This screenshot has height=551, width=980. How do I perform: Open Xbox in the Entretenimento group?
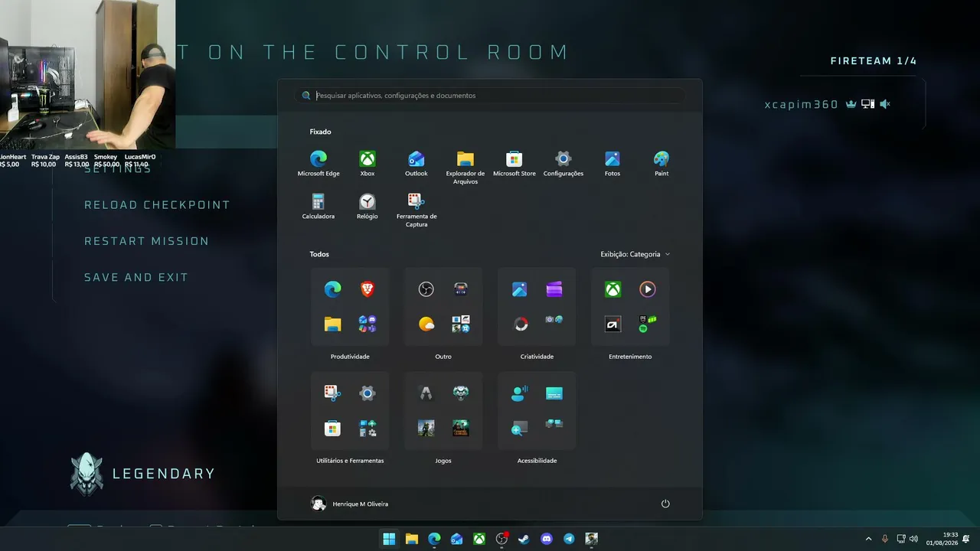(x=612, y=289)
